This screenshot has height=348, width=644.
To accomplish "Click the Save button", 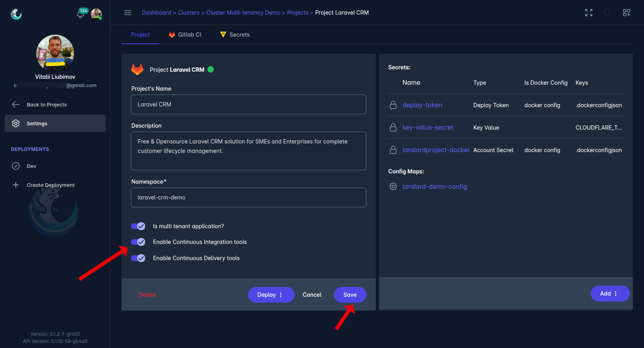I will coord(350,295).
